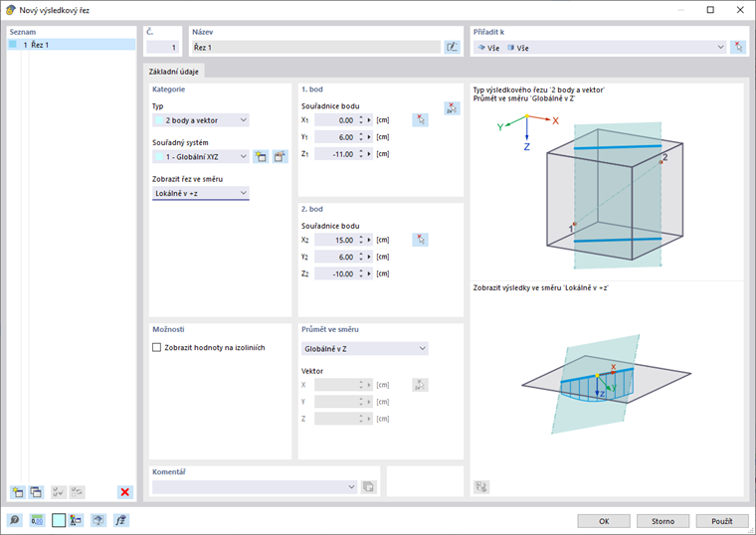This screenshot has height=535, width=756.
Task: Click the Č. number field
Action: [x=163, y=47]
